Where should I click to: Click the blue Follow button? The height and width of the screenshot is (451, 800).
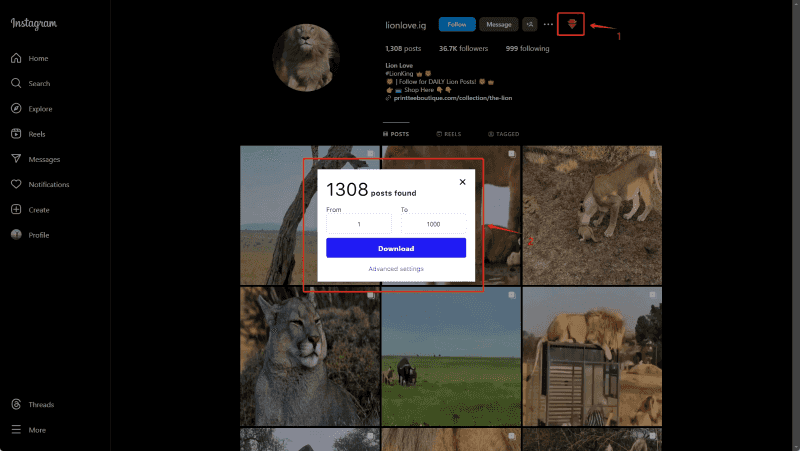(x=457, y=24)
